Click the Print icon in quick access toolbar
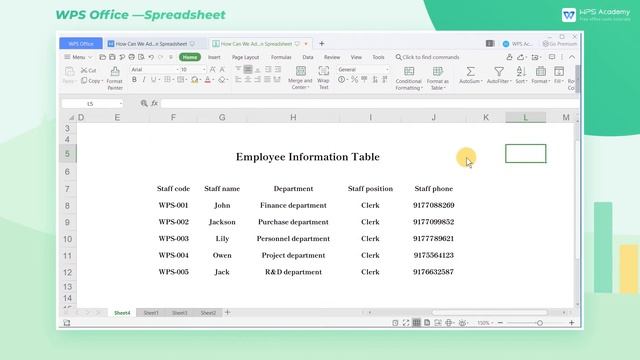Image resolution: width=640 pixels, height=360 pixels. point(131,57)
